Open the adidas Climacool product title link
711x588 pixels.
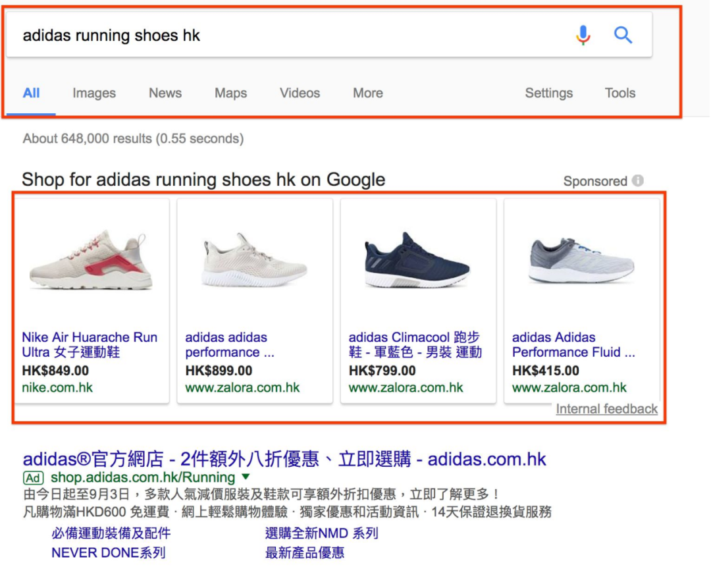415,344
